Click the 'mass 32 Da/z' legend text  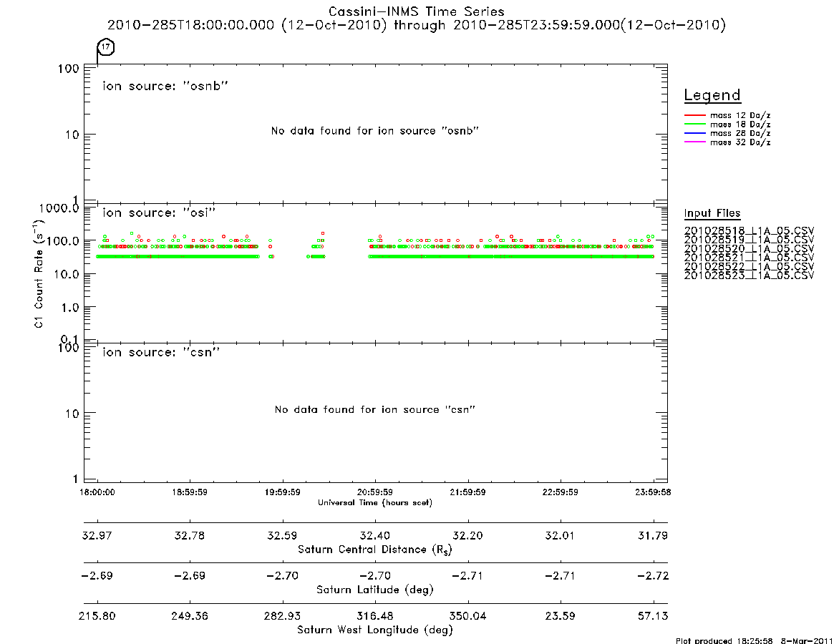point(740,142)
